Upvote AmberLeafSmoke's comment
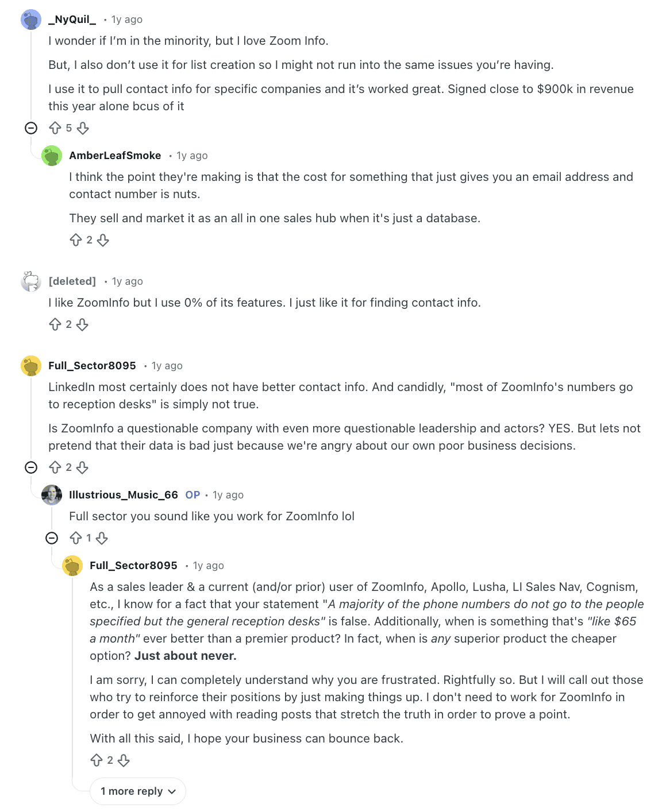This screenshot has width=662, height=812. click(x=75, y=240)
